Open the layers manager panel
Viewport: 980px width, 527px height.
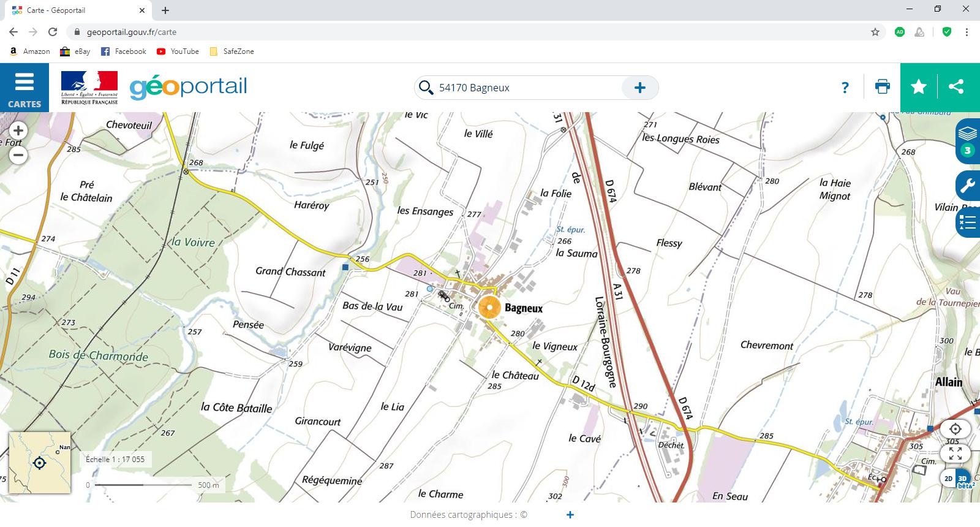tap(968, 141)
